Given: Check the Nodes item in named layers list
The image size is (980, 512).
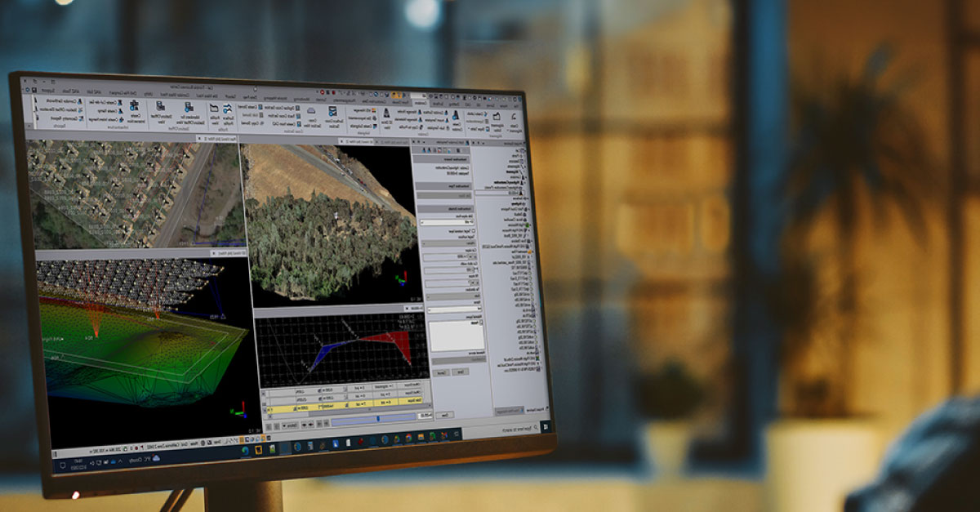Looking at the screenshot, I should [x=482, y=321].
